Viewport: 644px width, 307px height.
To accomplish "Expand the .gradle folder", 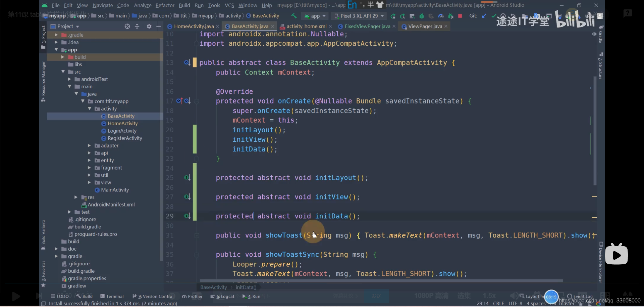I will click(x=56, y=35).
